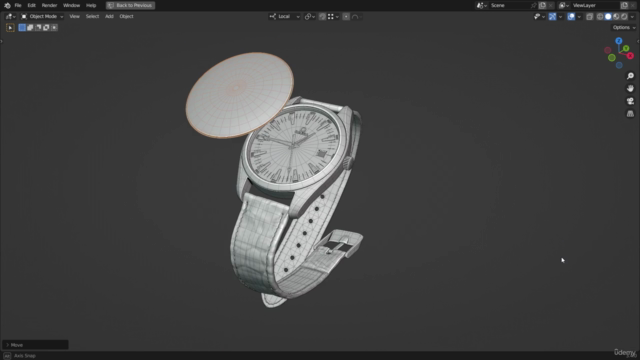Click the Back to Previous button
The image size is (640, 360).
[x=131, y=5]
